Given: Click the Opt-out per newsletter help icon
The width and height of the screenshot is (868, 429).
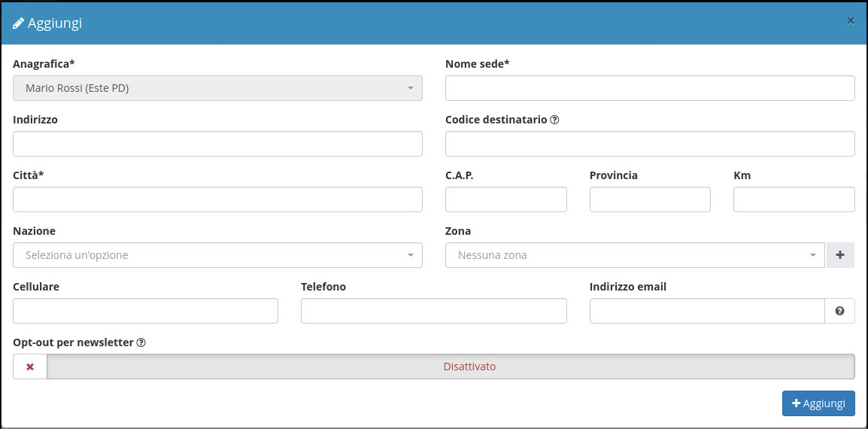Looking at the screenshot, I should click(141, 342).
